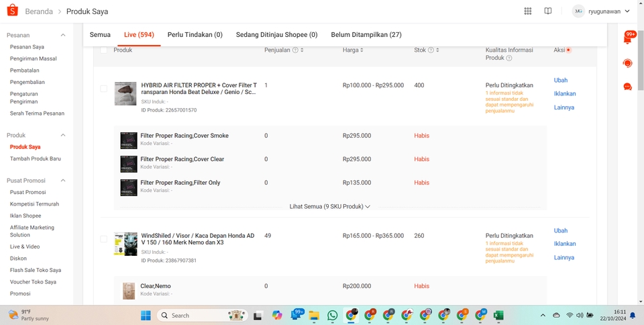Collapse the Pesanan sidebar section
This screenshot has height=325, width=644.
(63, 36)
